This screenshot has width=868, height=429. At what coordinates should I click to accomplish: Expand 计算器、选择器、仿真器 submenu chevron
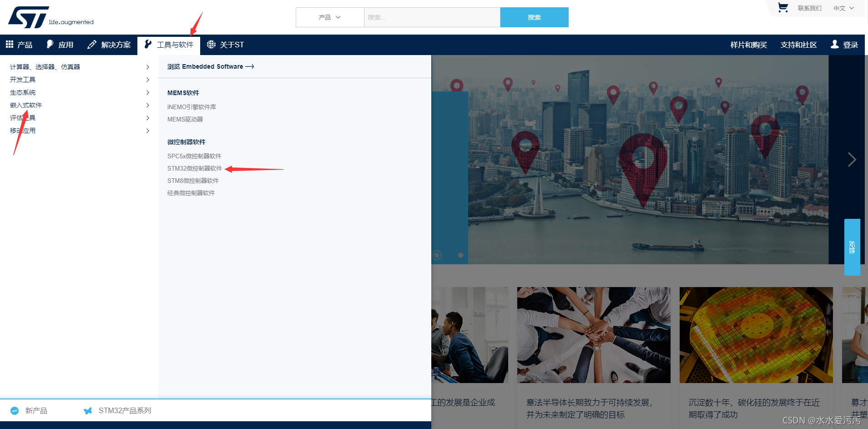pos(147,67)
